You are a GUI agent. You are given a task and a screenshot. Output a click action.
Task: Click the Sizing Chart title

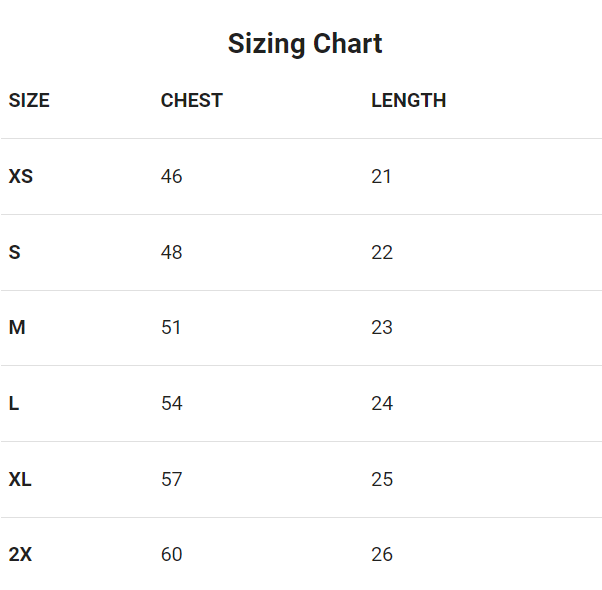[x=305, y=44]
